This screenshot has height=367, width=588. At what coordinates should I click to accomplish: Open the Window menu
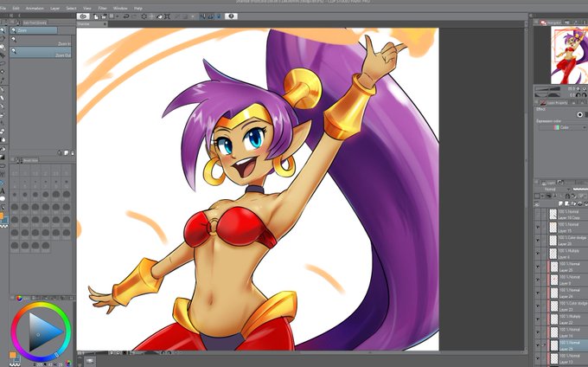[120, 8]
